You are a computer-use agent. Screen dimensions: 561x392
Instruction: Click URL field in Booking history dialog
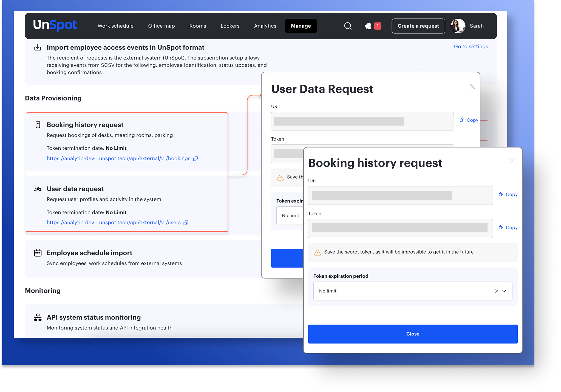coord(400,196)
